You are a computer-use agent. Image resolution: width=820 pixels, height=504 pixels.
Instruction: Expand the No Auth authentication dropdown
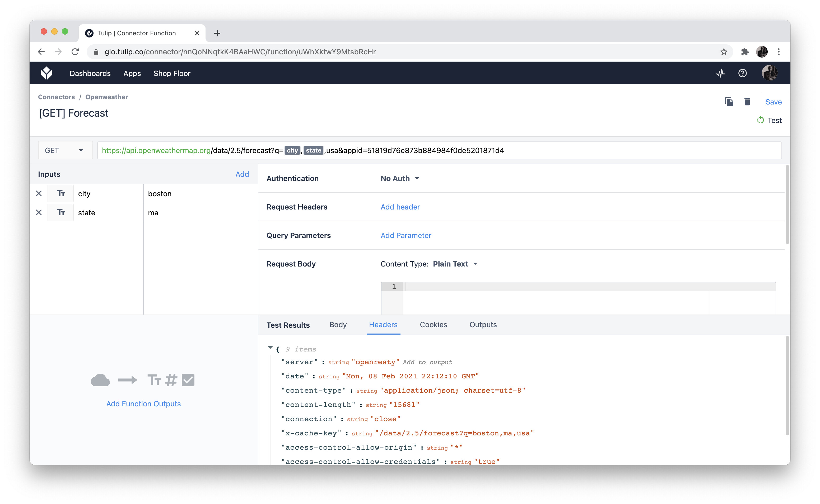[400, 179]
